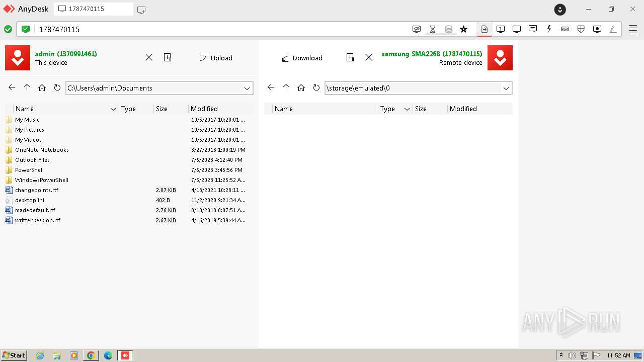This screenshot has width=644, height=362.
Task: Click the favorites star icon
Action: point(464,29)
